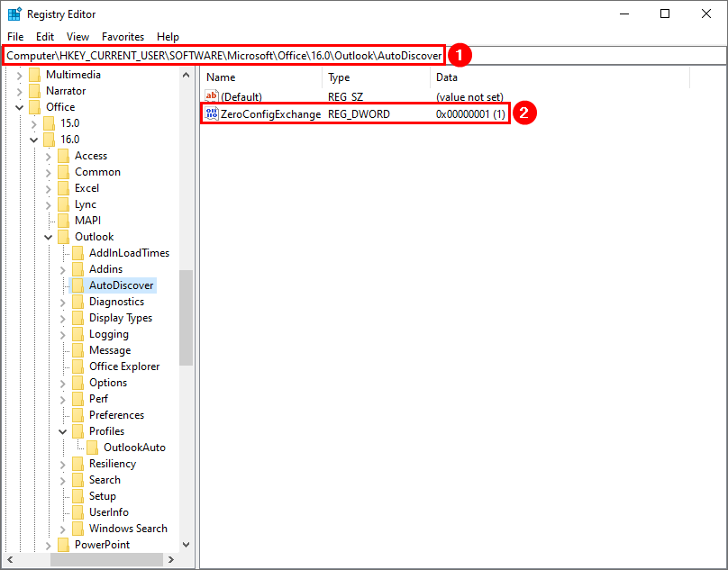Open the File menu

[15, 37]
